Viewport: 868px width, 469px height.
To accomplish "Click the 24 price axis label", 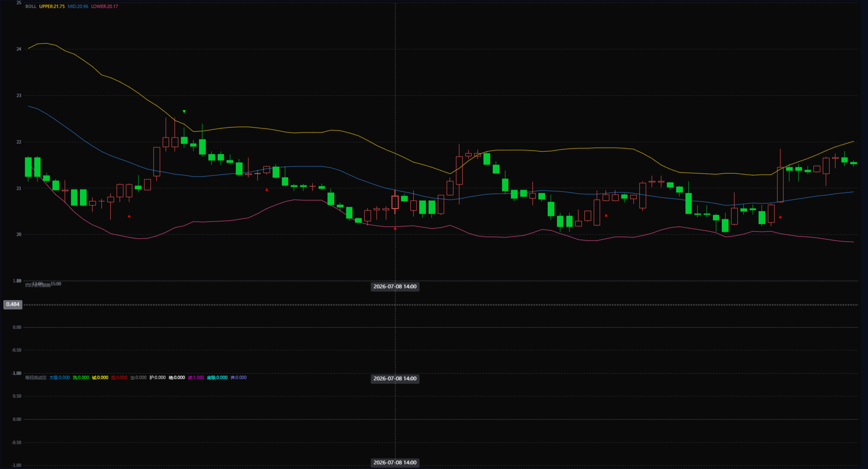I will tap(19, 49).
